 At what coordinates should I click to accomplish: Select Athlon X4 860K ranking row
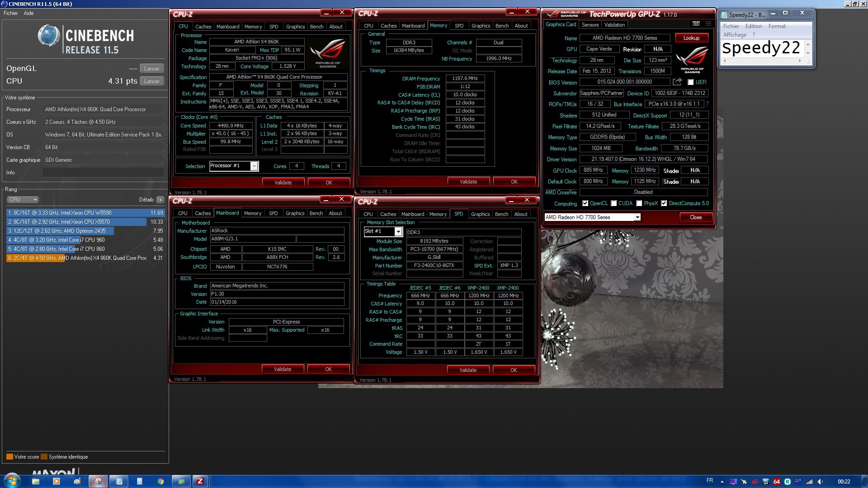[85, 258]
